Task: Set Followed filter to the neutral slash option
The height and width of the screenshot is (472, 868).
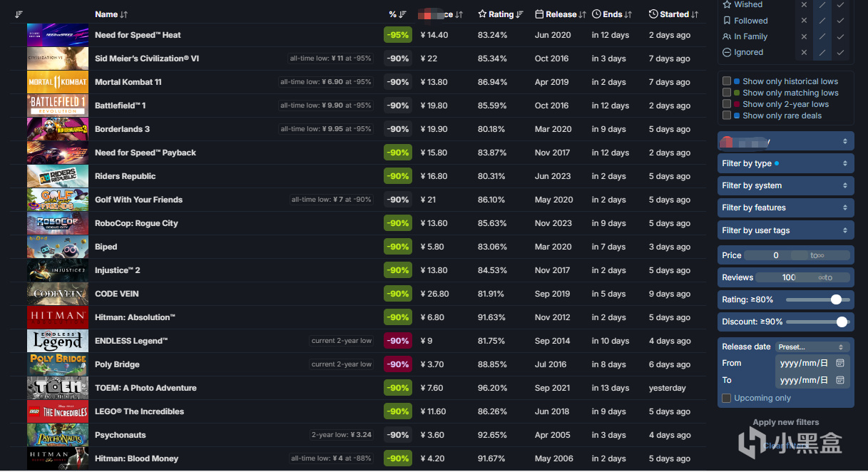Action: 822,21
